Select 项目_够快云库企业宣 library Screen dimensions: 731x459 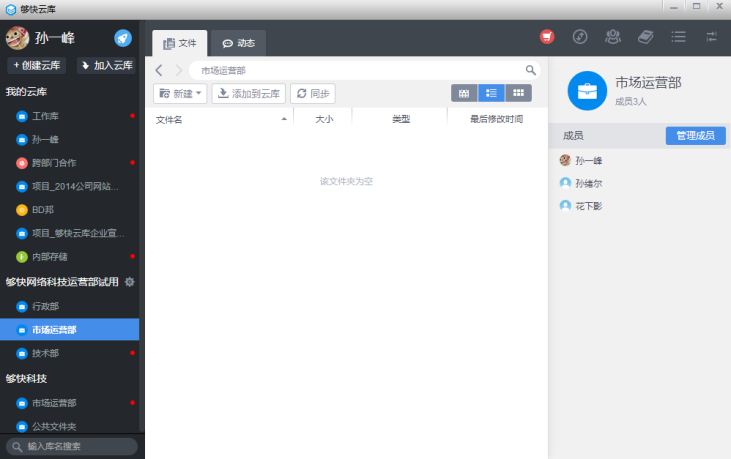pyautogui.click(x=69, y=233)
